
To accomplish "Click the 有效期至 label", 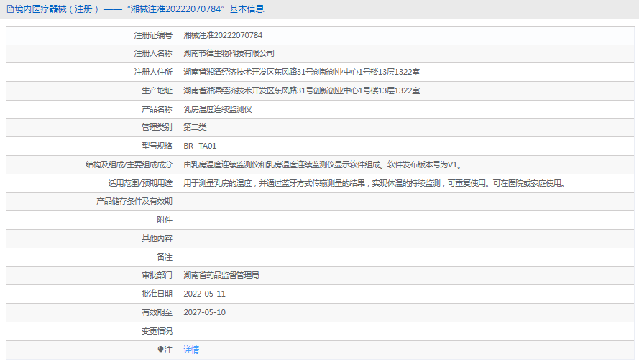I will point(157,313).
